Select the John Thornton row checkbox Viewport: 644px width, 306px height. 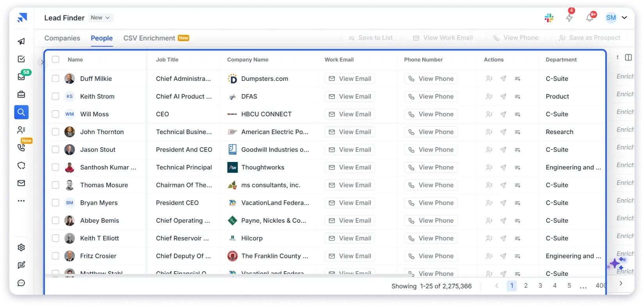click(55, 132)
